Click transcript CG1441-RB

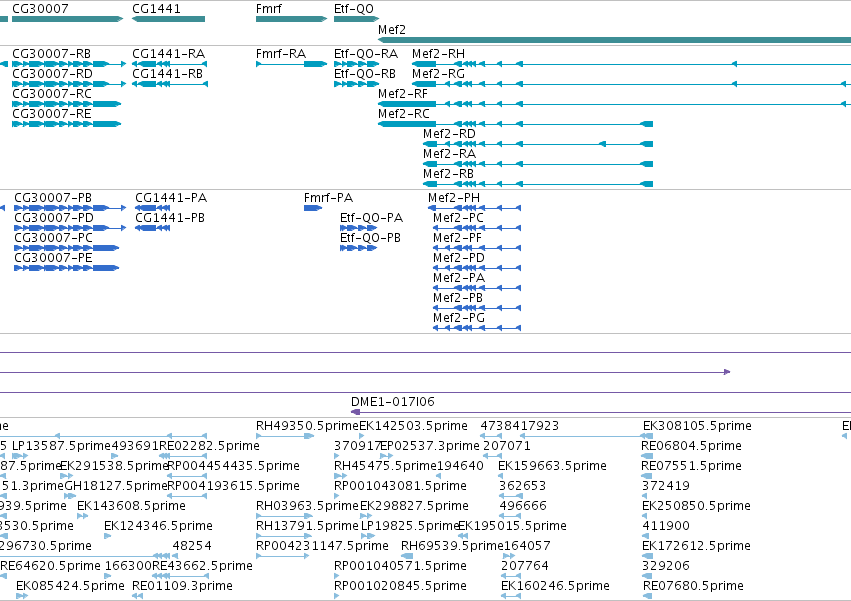tap(169, 84)
